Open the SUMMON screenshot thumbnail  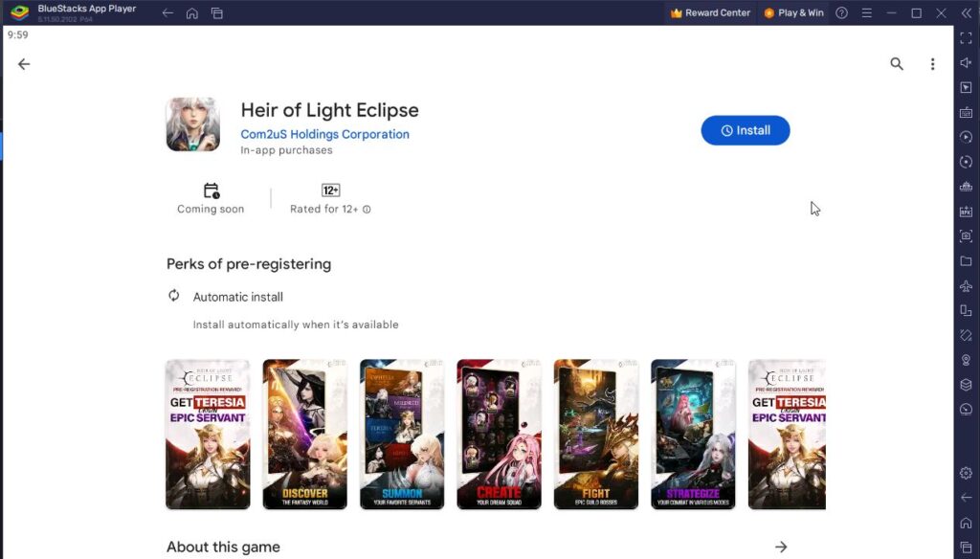402,434
